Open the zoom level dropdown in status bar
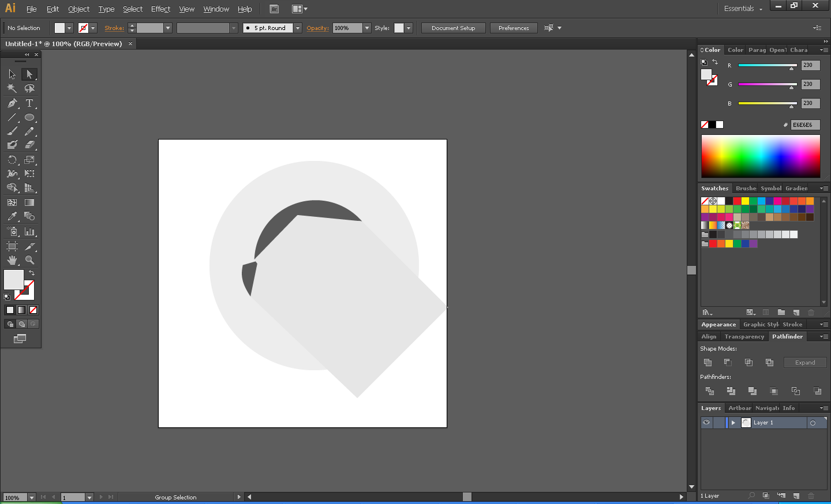This screenshot has width=831, height=504. coord(32,497)
